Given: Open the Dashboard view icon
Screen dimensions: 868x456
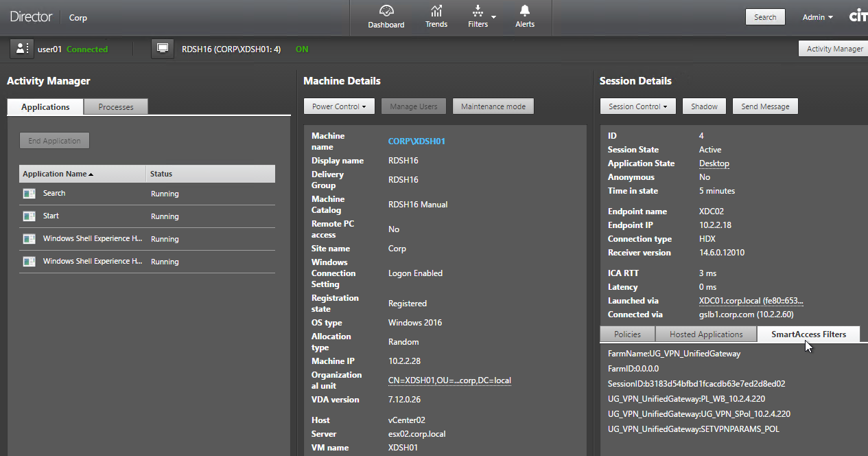Looking at the screenshot, I should coord(386,12).
